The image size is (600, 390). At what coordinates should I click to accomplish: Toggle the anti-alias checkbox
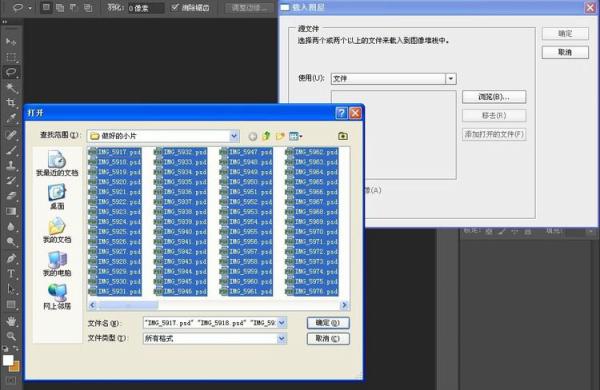[x=175, y=7]
